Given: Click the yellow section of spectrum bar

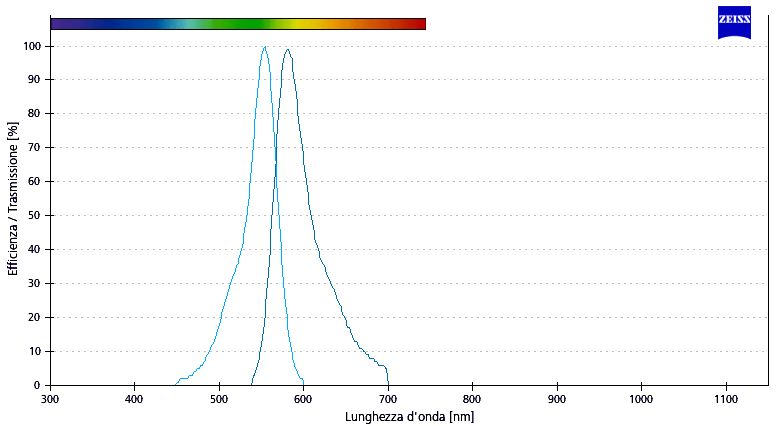Looking at the screenshot, I should point(312,24).
